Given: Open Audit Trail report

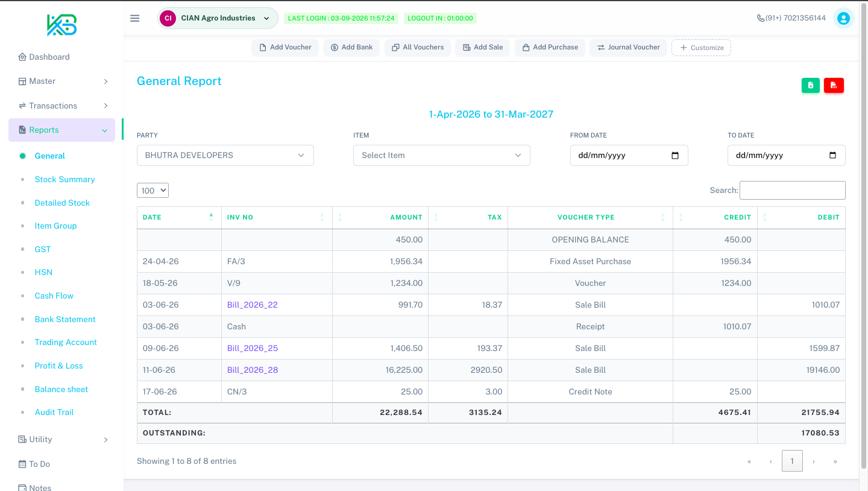Looking at the screenshot, I should (54, 412).
